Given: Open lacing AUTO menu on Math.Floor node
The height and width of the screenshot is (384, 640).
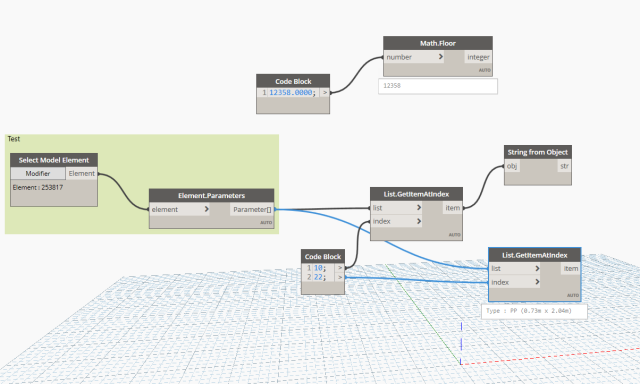Looking at the screenshot, I should tap(484, 70).
